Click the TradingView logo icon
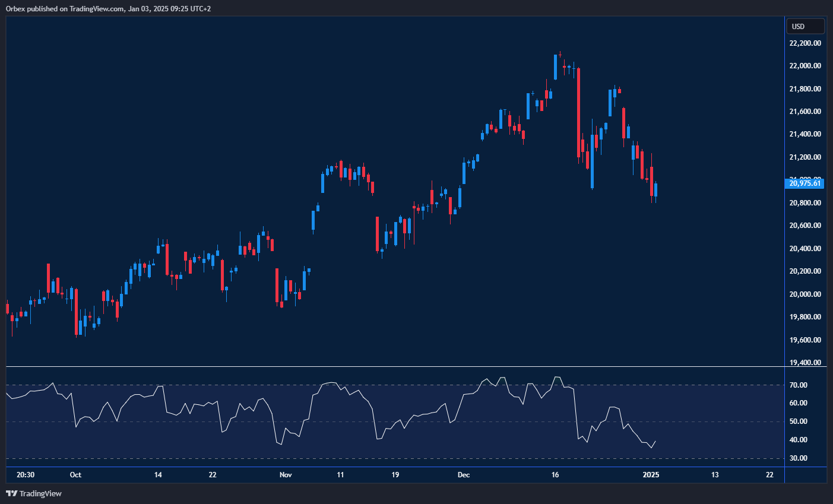Image resolution: width=833 pixels, height=504 pixels. click(x=11, y=493)
